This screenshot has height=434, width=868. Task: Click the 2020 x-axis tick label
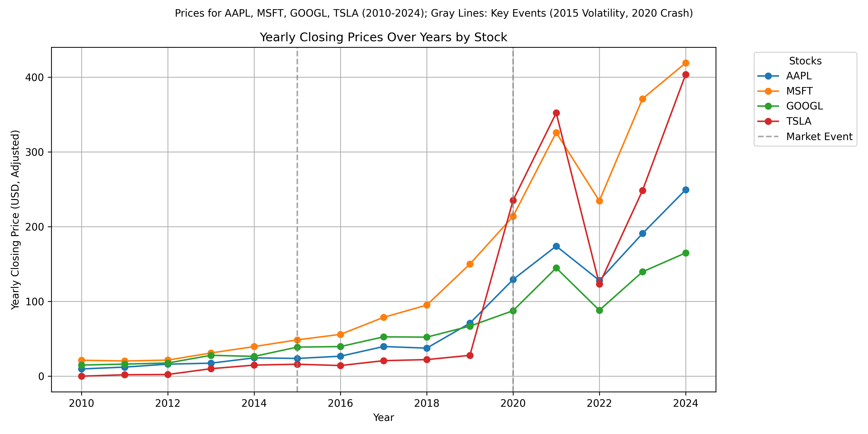point(513,403)
